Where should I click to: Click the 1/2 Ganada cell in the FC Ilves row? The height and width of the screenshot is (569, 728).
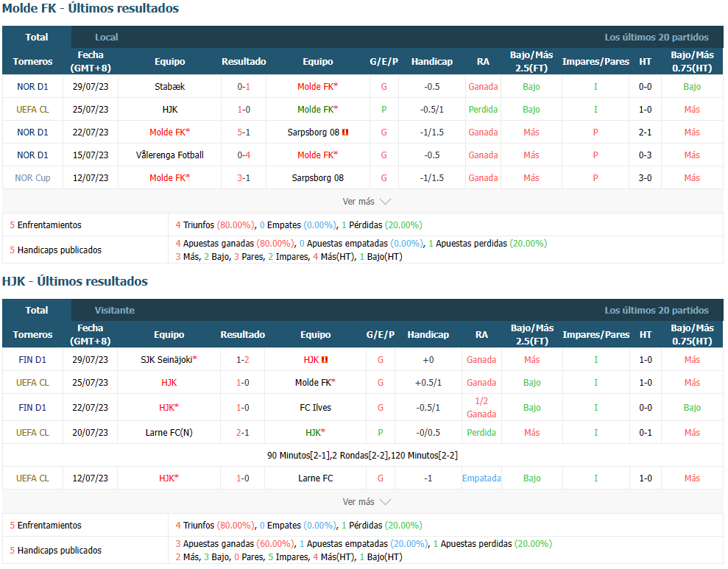pos(481,408)
